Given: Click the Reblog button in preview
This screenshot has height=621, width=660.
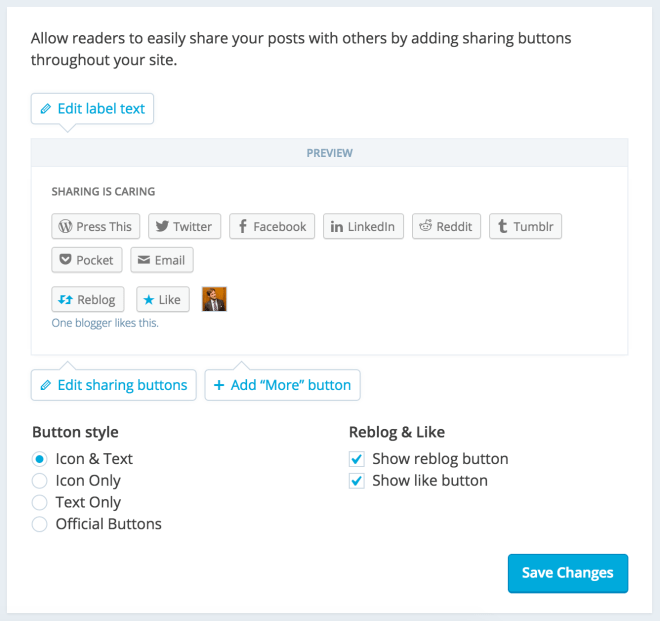Looking at the screenshot, I should tap(88, 299).
